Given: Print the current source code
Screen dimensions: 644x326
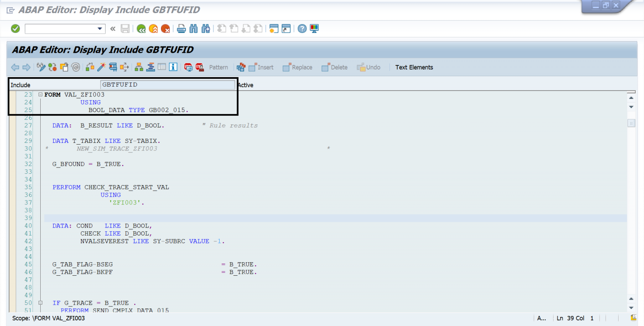Looking at the screenshot, I should [x=181, y=28].
